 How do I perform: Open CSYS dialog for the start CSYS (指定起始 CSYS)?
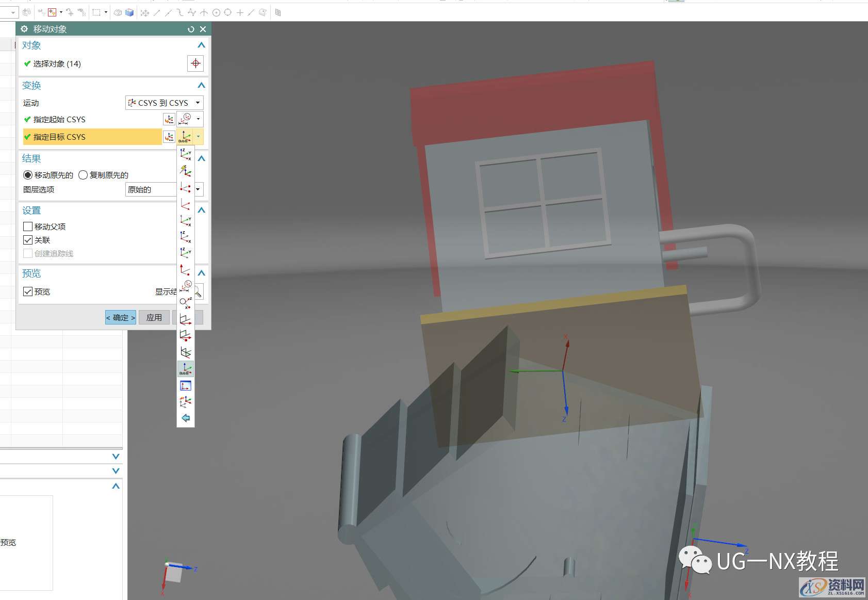pyautogui.click(x=169, y=120)
